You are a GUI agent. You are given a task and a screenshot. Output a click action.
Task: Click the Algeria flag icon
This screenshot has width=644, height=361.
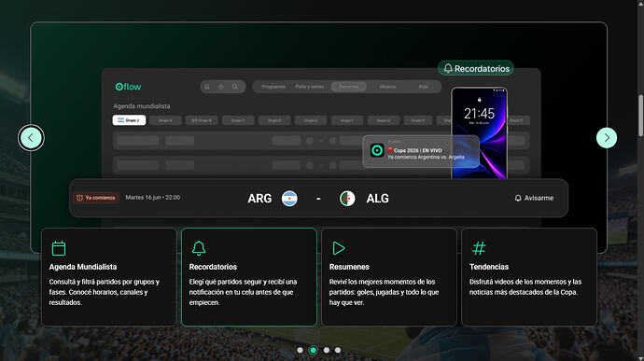tap(347, 199)
